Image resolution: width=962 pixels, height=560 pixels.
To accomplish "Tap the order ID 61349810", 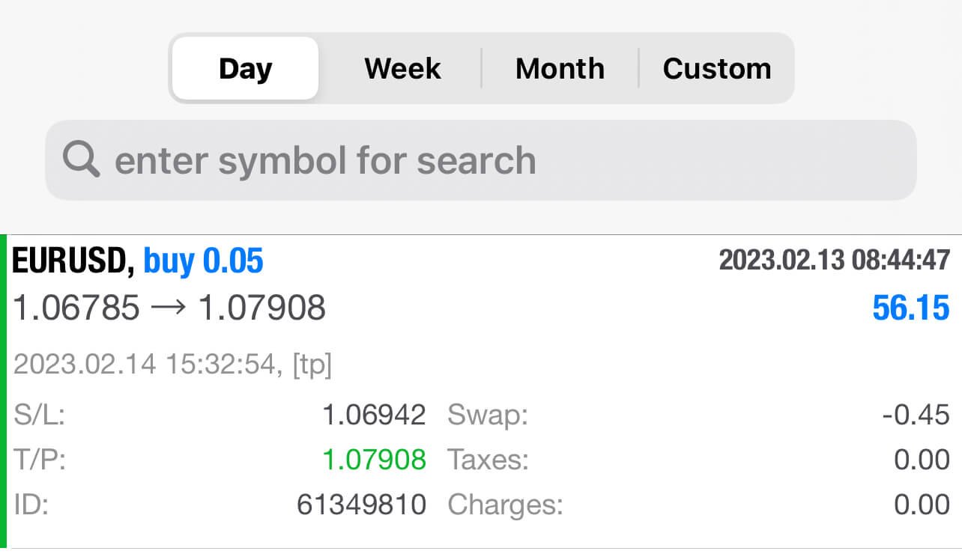I will tap(361, 505).
